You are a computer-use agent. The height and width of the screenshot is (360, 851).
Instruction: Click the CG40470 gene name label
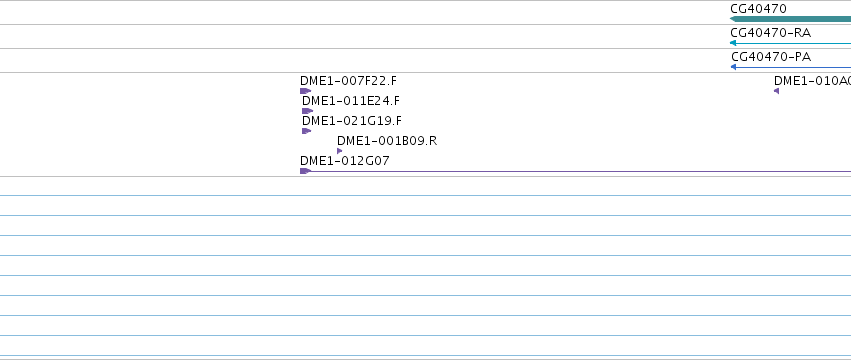758,9
